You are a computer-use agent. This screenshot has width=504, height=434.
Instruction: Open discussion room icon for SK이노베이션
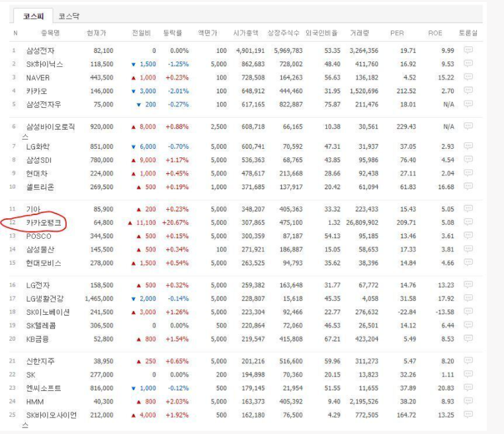[x=468, y=312]
